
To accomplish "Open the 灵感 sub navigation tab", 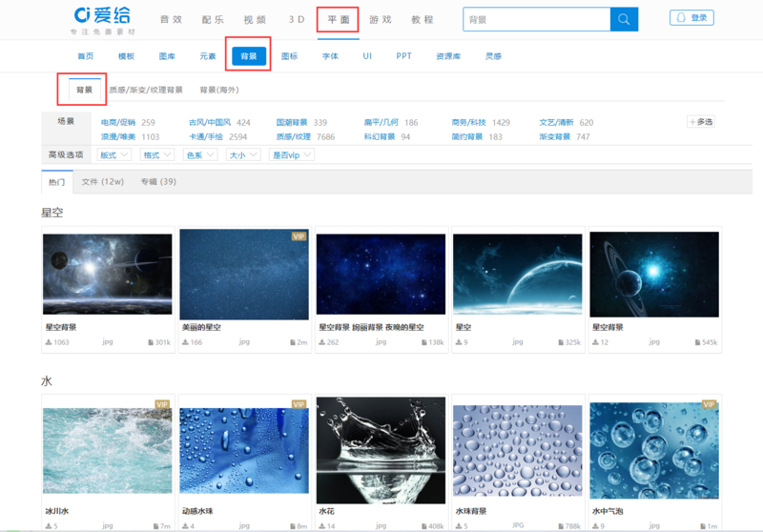I will pyautogui.click(x=493, y=56).
